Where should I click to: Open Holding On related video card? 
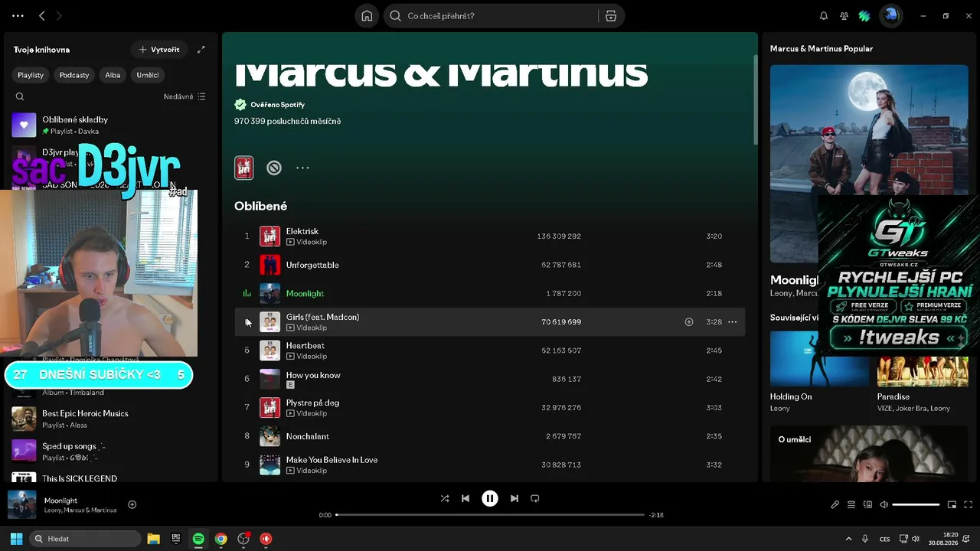pos(820,372)
